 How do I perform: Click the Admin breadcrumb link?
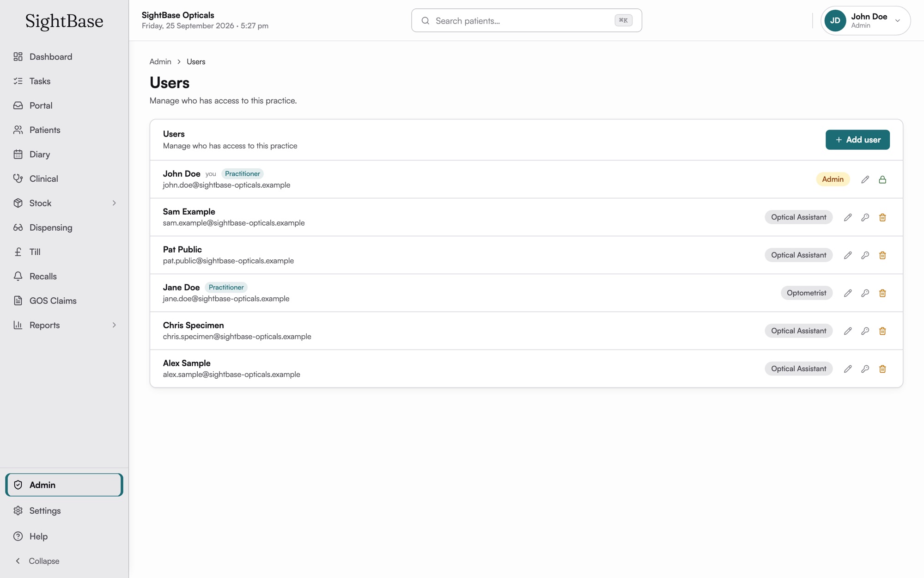(x=160, y=61)
